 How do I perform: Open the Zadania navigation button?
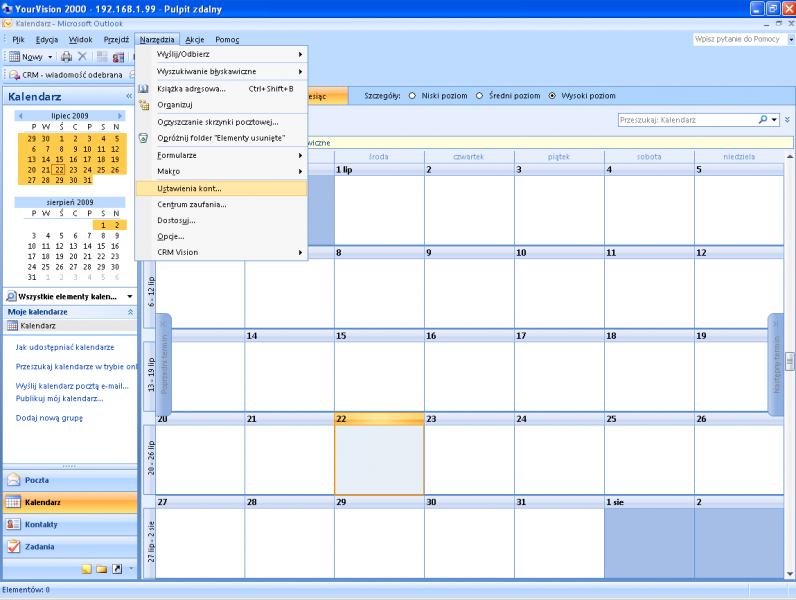(x=70, y=547)
